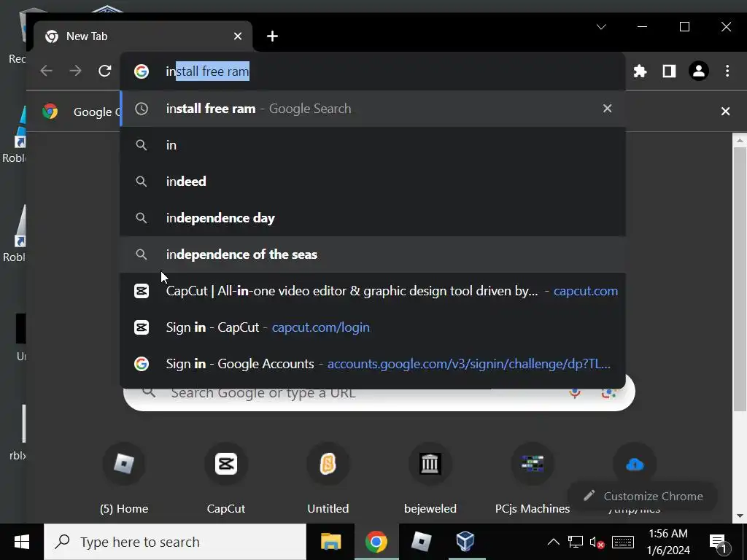Click the forward navigation arrow

(75, 71)
